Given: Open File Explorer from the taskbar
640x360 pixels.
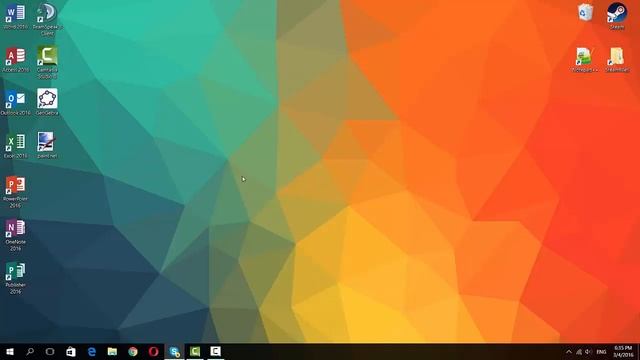Looking at the screenshot, I should pyautogui.click(x=112, y=351).
